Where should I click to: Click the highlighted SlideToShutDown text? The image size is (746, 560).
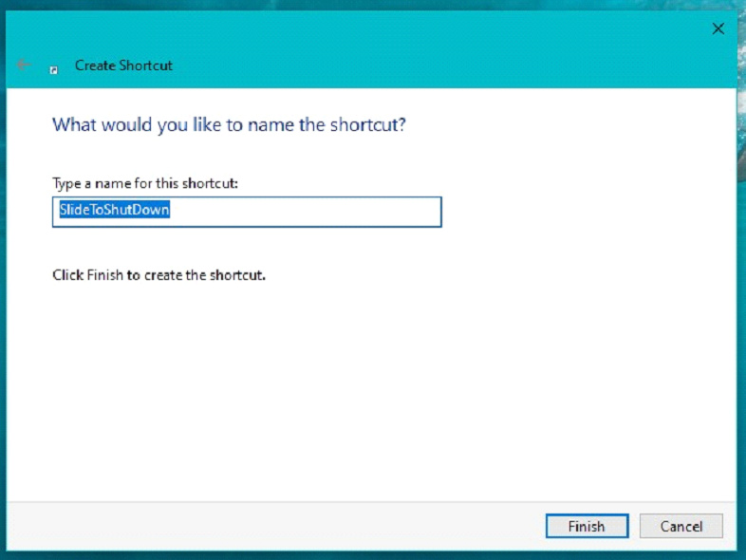(115, 212)
